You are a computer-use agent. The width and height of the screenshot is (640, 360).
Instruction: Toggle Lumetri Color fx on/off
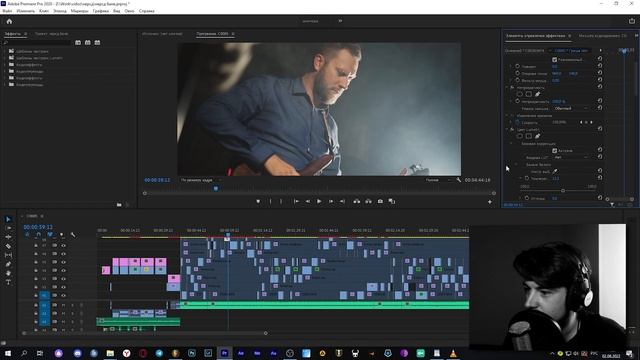(512, 130)
